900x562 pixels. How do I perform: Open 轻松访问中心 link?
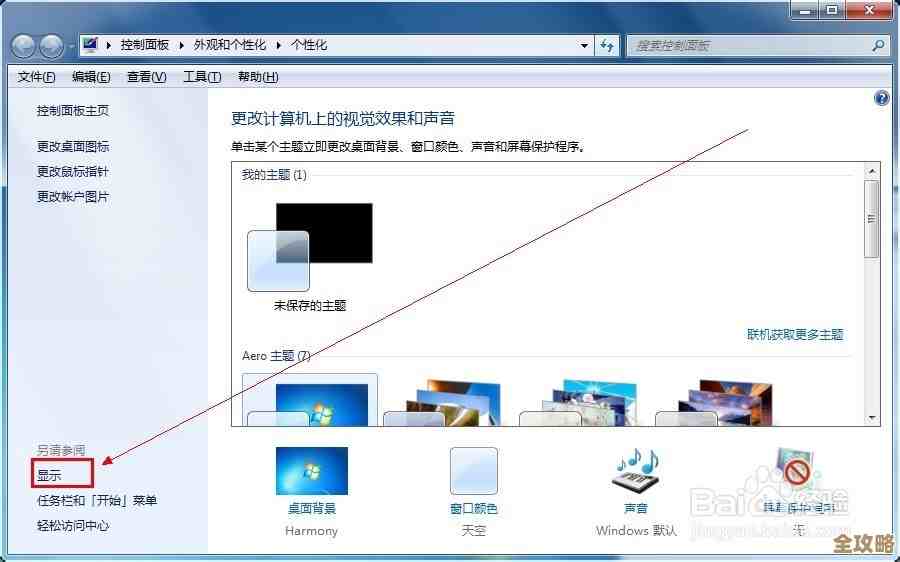[x=73, y=526]
